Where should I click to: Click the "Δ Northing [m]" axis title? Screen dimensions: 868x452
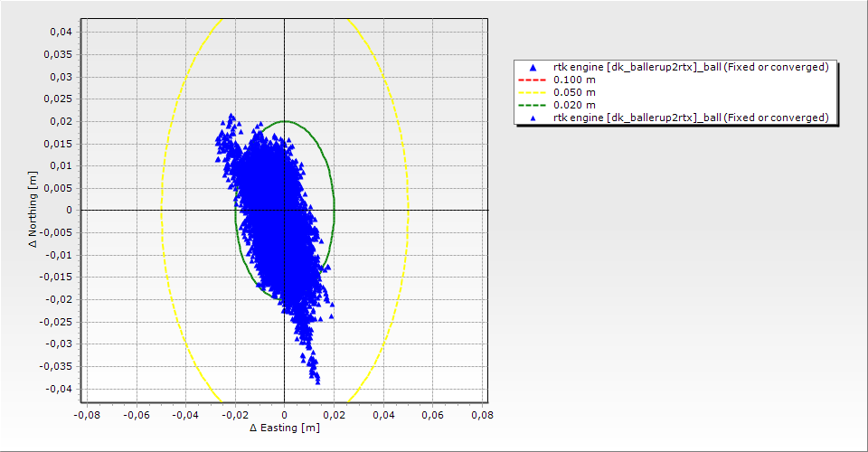pos(33,209)
